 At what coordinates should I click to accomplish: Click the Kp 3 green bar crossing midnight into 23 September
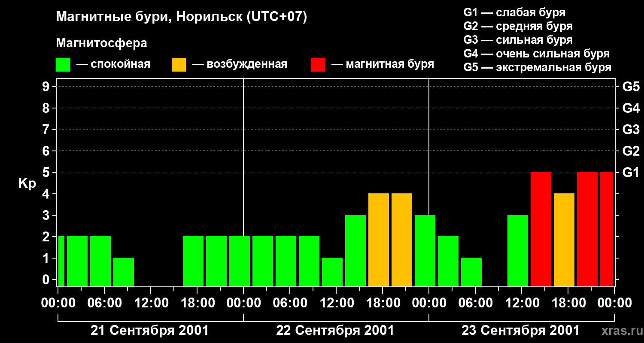click(x=425, y=250)
